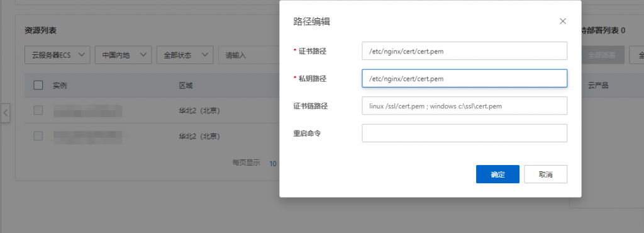The height and width of the screenshot is (233, 644).
Task: Click into the 证书链路径 input field
Action: coord(465,106)
